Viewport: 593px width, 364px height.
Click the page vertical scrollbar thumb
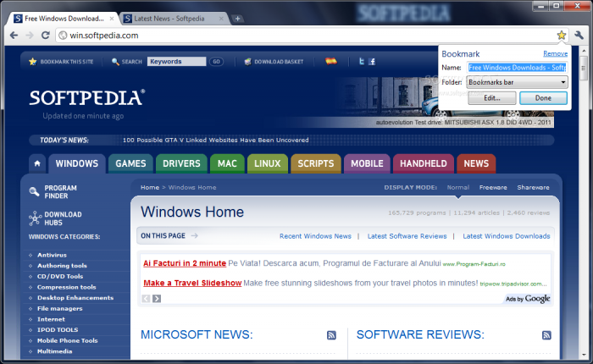[x=584, y=68]
